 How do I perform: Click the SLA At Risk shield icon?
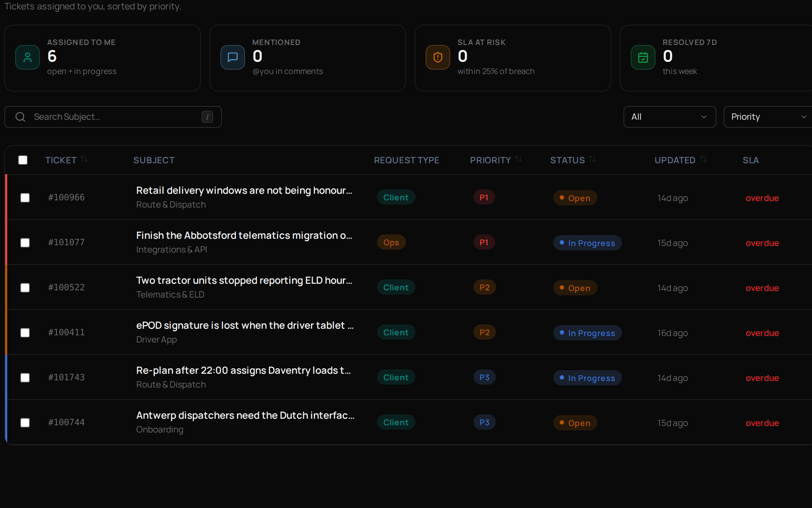click(x=438, y=57)
